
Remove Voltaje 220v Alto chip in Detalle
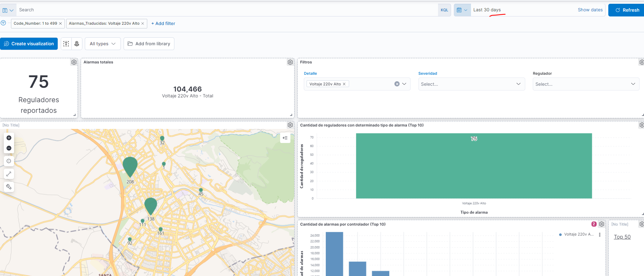[x=344, y=84]
